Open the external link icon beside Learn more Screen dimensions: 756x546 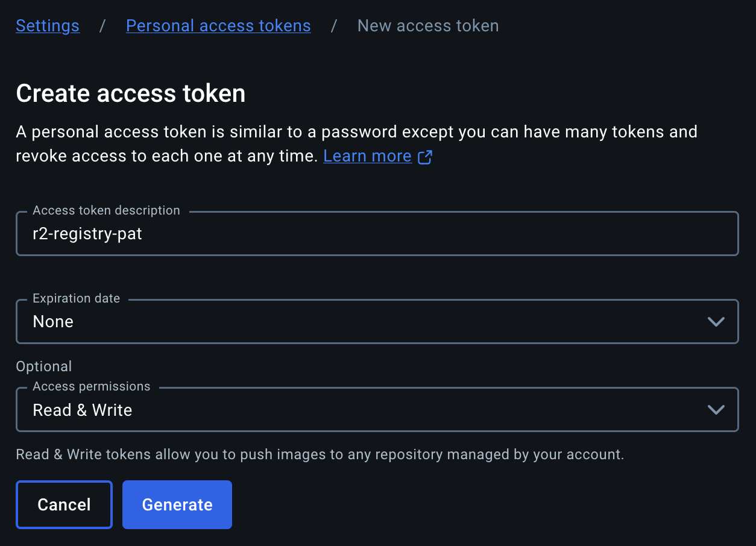click(425, 157)
